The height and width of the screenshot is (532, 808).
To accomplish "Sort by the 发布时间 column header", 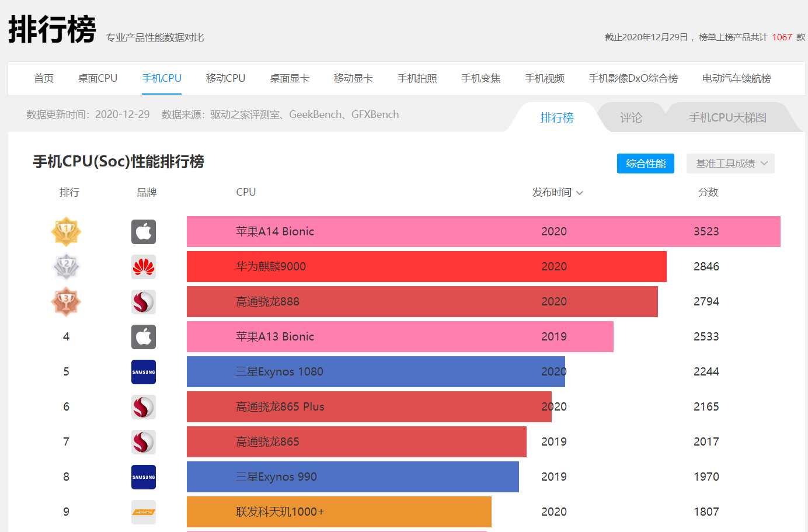I will (558, 192).
